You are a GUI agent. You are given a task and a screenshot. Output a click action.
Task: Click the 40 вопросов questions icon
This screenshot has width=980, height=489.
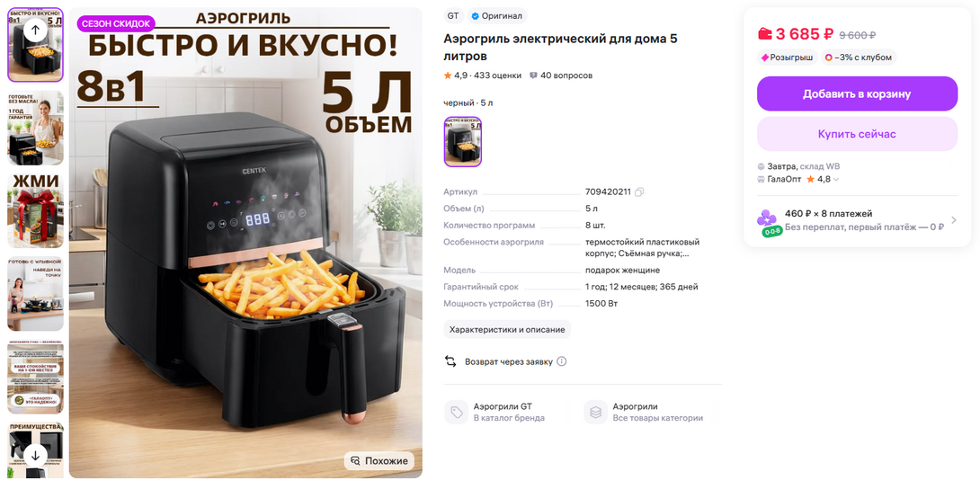533,76
